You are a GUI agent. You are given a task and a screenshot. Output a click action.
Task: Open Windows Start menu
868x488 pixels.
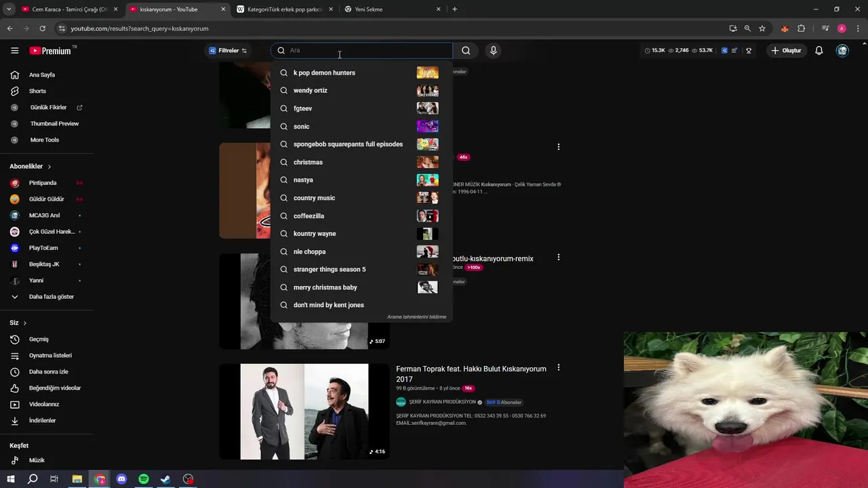[x=10, y=479]
